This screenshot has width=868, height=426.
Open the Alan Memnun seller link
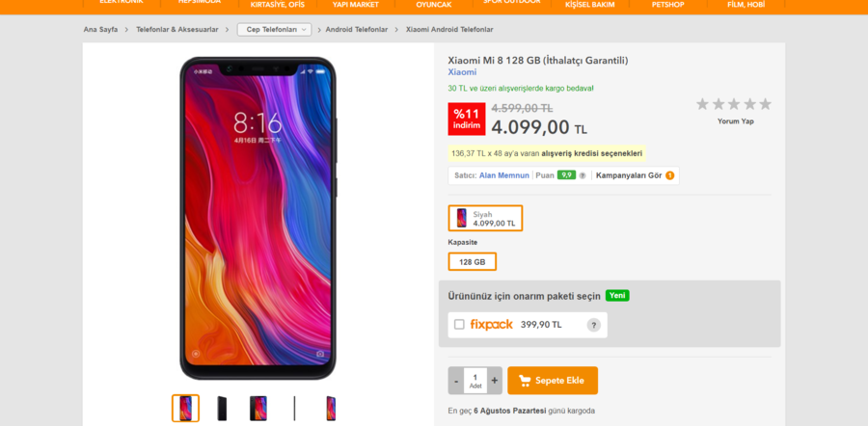504,175
